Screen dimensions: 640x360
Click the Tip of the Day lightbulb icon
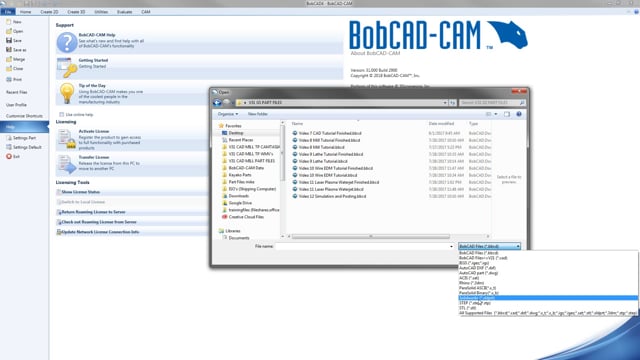[67, 93]
